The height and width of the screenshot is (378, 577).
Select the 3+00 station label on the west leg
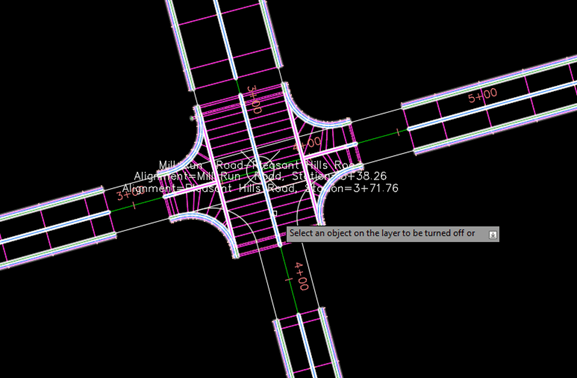128,194
